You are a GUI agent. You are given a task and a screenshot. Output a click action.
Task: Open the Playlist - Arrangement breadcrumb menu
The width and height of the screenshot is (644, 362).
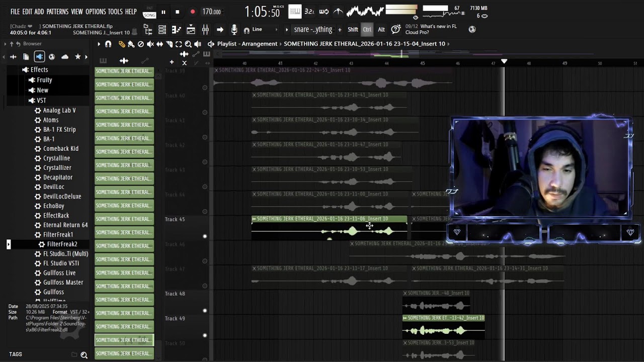(247, 44)
